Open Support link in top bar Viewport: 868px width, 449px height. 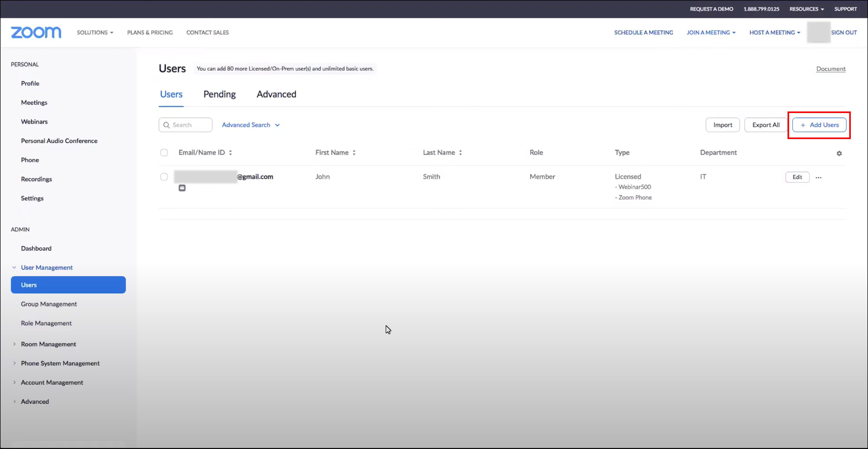tap(845, 9)
